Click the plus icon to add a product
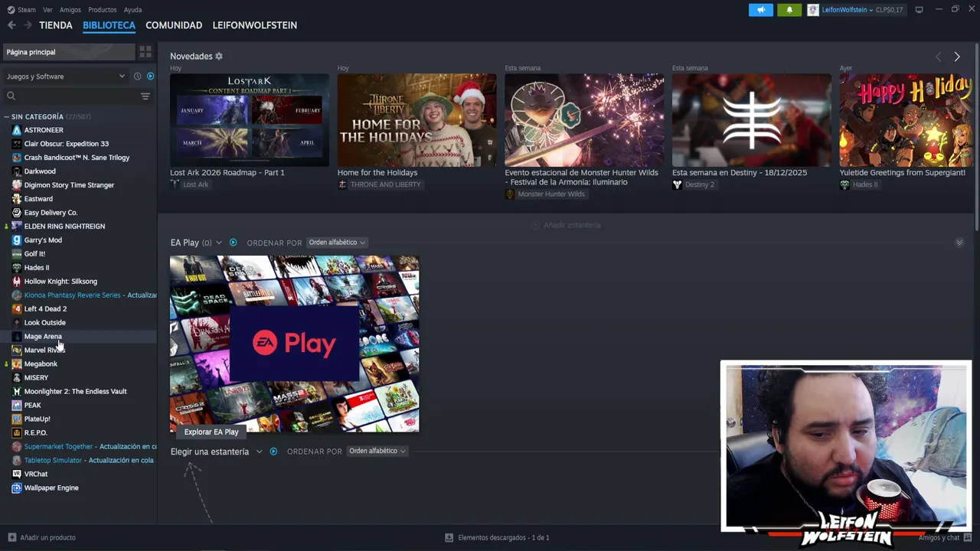The height and width of the screenshot is (551, 980). pos(11,538)
